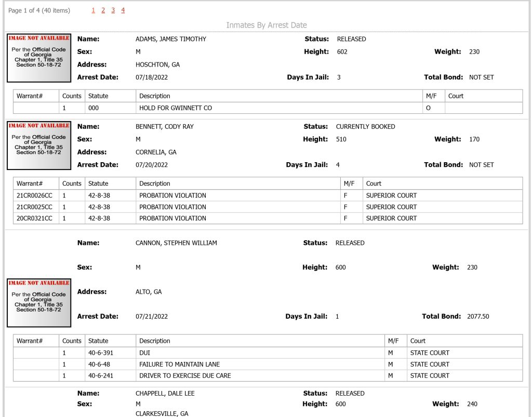This screenshot has height=417, width=532.
Task: Click FAILURE TO MAINTAIN LANE charge
Action: [x=179, y=364]
